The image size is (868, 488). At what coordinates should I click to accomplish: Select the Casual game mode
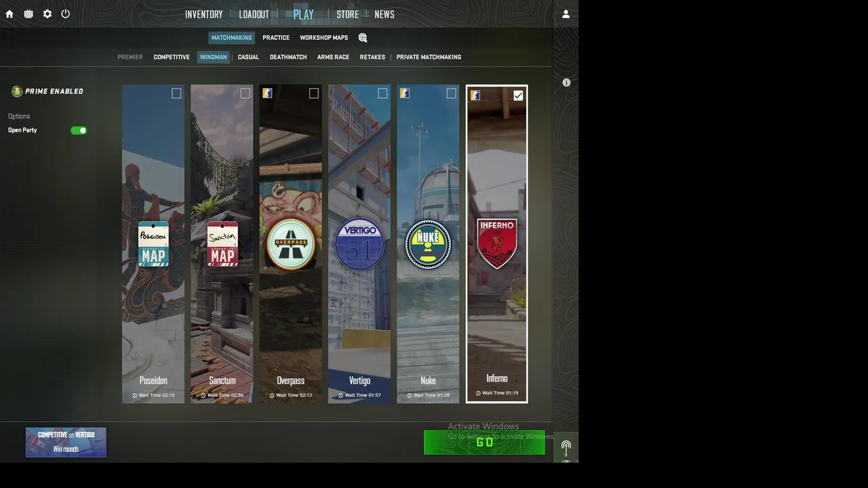(x=248, y=57)
